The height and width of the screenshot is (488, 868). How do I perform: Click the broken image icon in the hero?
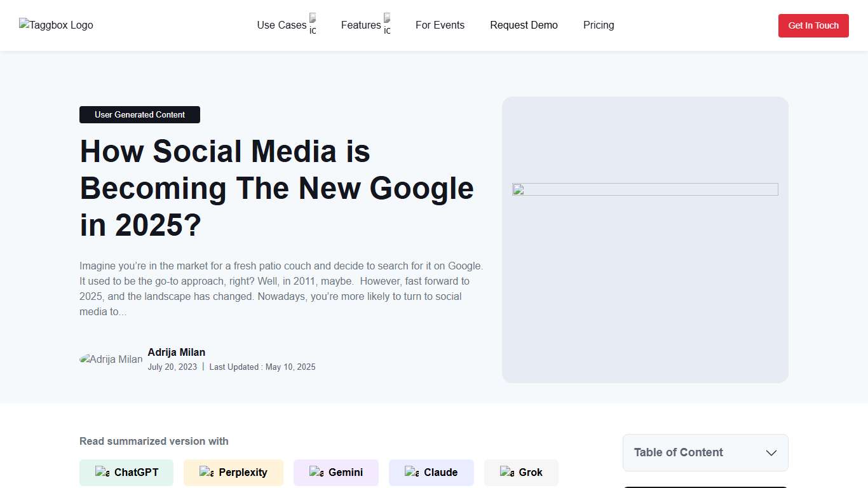point(519,189)
